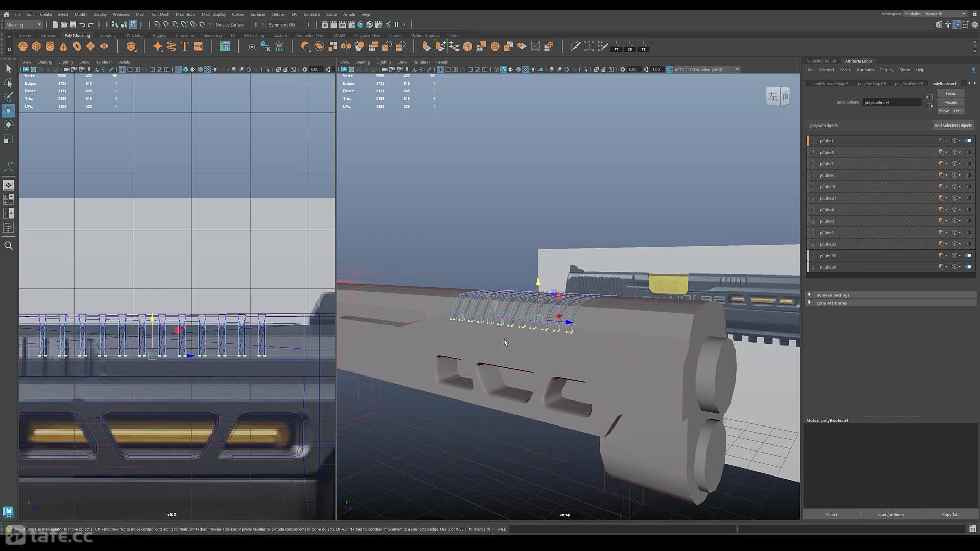
Task: Activate the Scale tool in toolbox
Action: 8,139
